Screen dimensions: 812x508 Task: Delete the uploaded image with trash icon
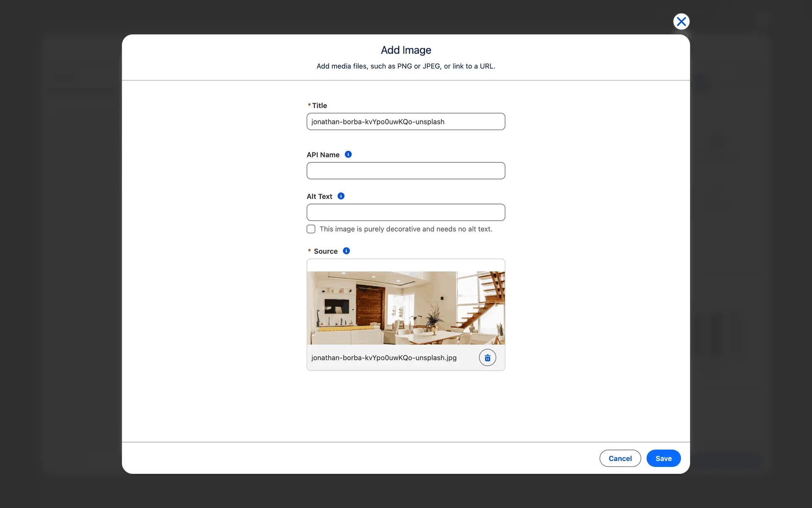(x=487, y=358)
